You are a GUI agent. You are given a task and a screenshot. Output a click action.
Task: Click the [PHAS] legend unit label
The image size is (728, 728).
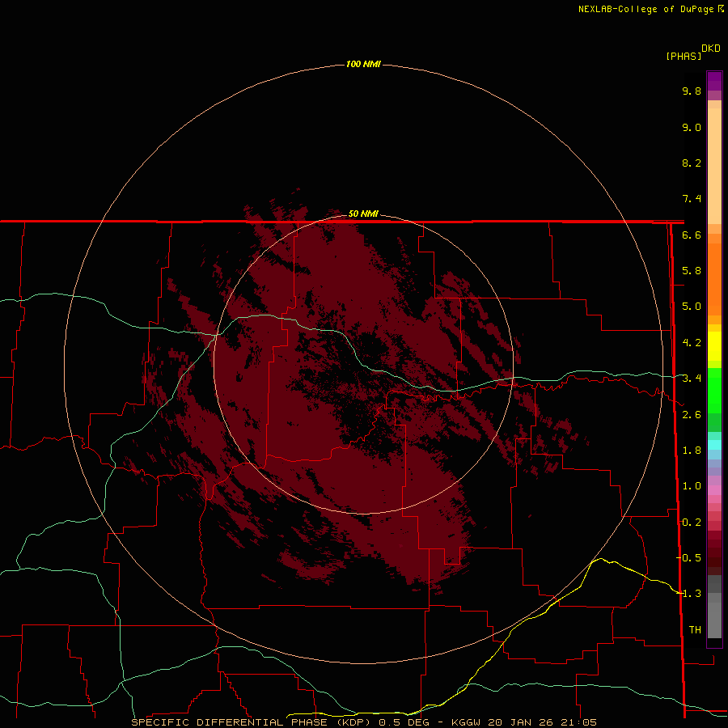684,56
